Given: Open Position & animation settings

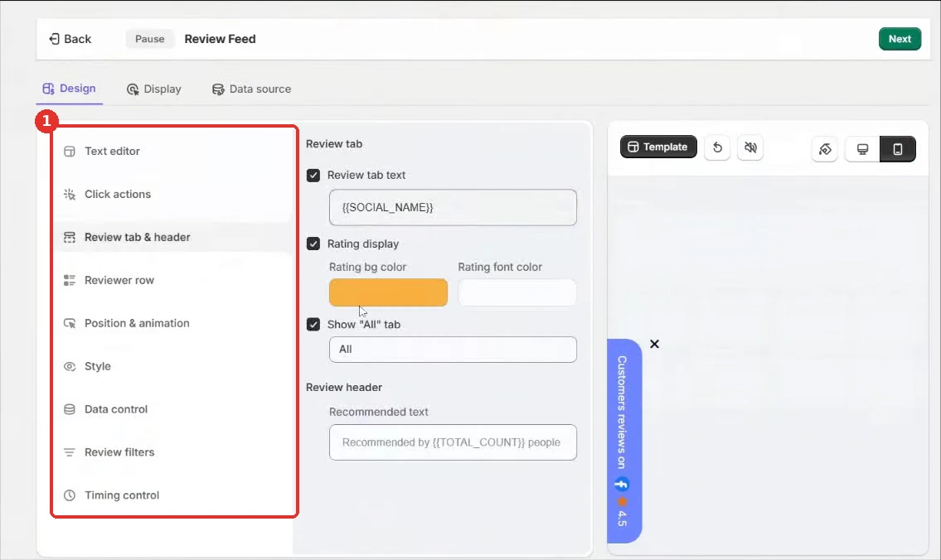Looking at the screenshot, I should (174, 323).
